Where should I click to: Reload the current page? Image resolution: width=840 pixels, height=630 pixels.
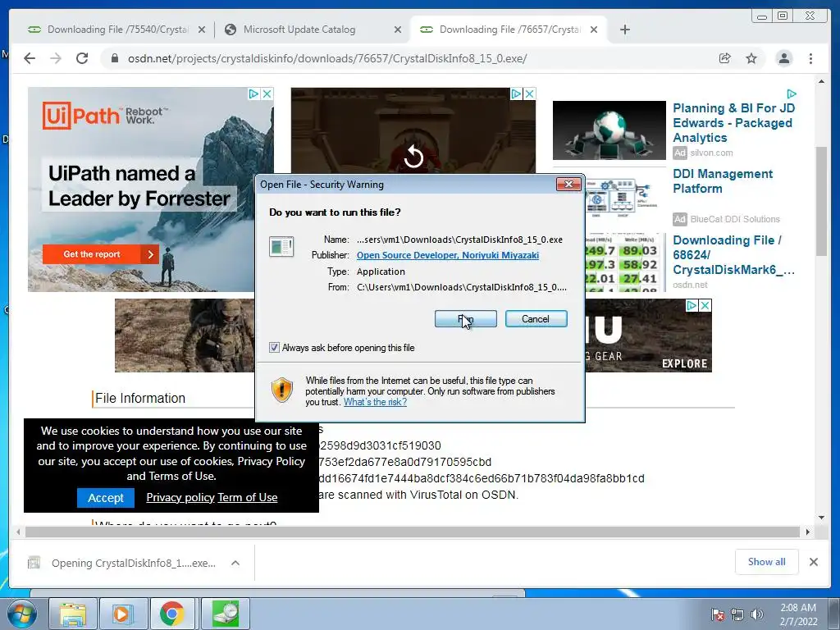point(82,58)
